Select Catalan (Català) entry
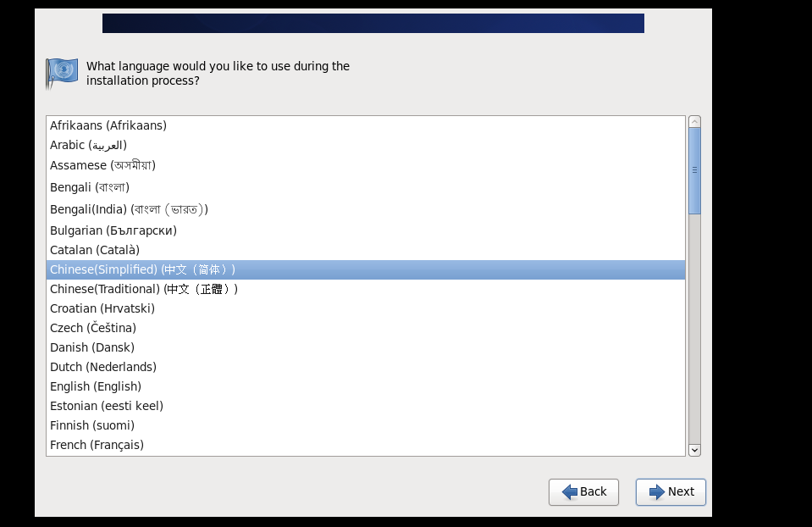Screen dimensions: 812x527 point(366,250)
